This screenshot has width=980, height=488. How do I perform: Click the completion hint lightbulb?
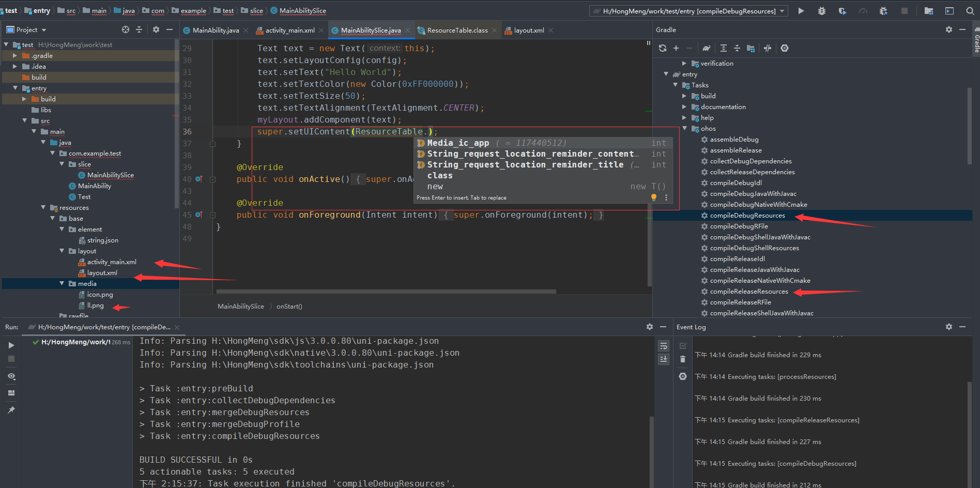point(654,197)
